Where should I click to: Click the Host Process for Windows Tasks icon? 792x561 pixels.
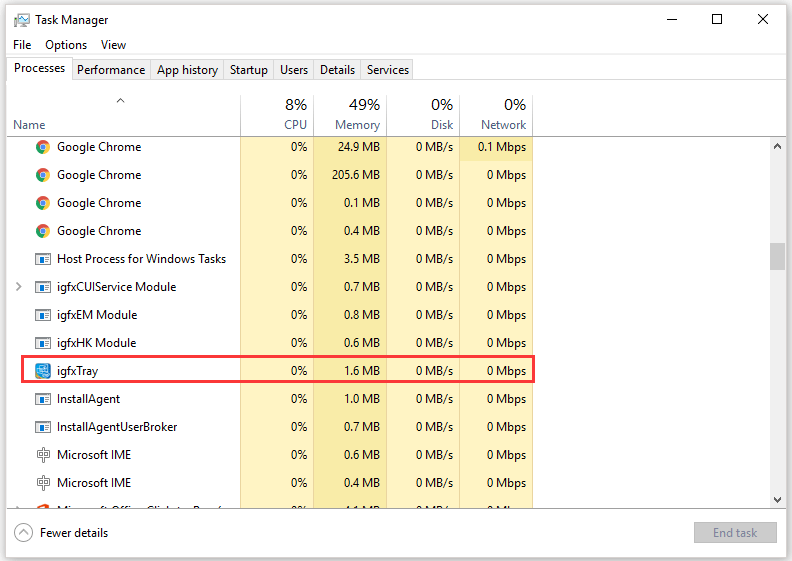[x=43, y=259]
